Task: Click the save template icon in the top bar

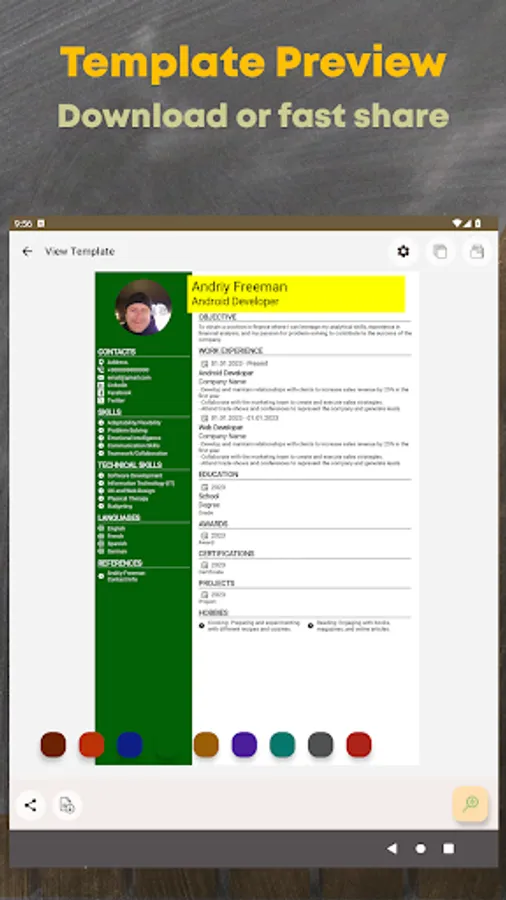Action: [477, 251]
